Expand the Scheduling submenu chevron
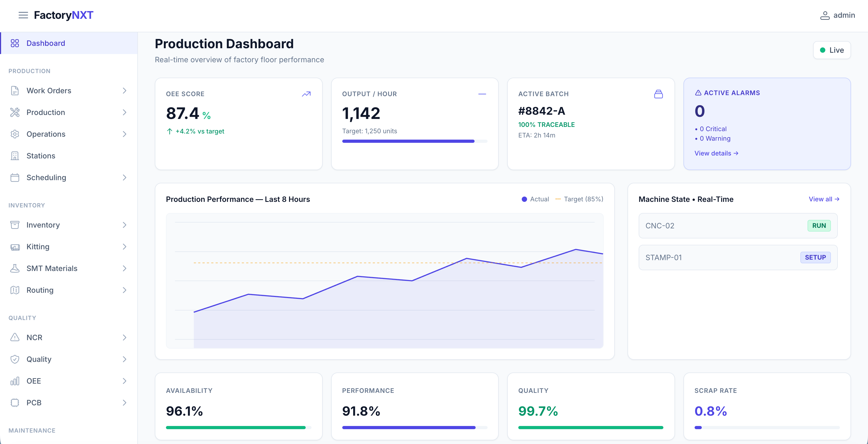The height and width of the screenshot is (444, 868). tap(124, 177)
